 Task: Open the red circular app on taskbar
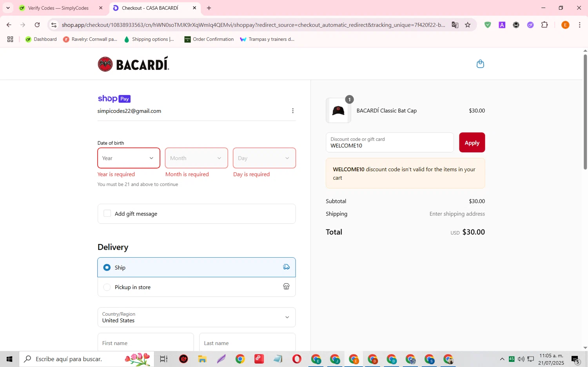click(184, 359)
